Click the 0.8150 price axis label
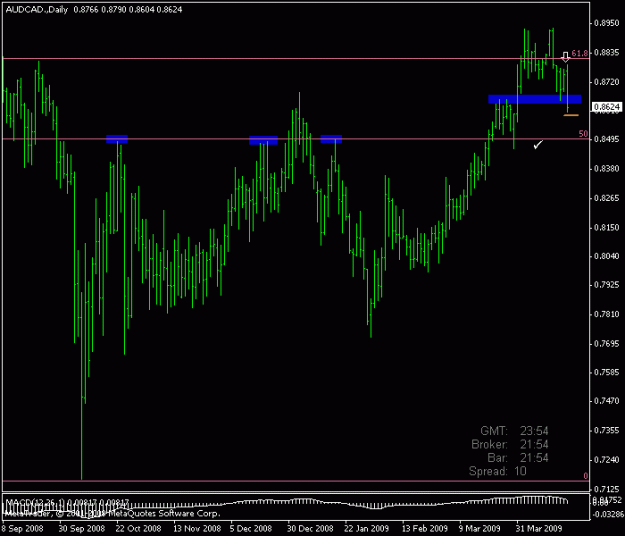Viewport: 625px width, 536px height. coord(607,228)
